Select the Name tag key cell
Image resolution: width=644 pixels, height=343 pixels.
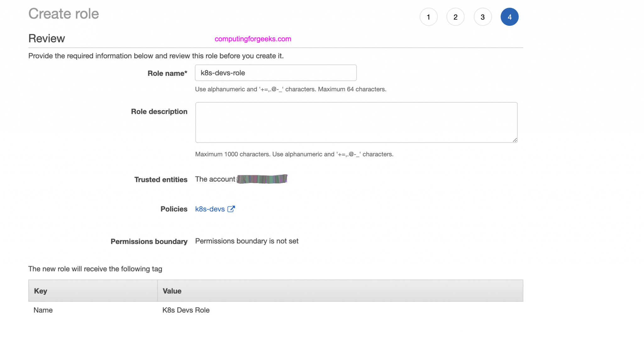43,310
